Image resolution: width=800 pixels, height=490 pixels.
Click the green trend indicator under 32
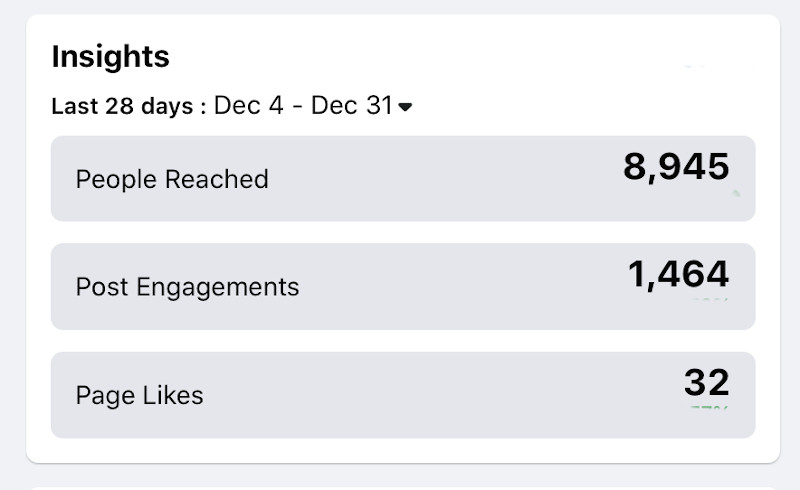click(707, 407)
